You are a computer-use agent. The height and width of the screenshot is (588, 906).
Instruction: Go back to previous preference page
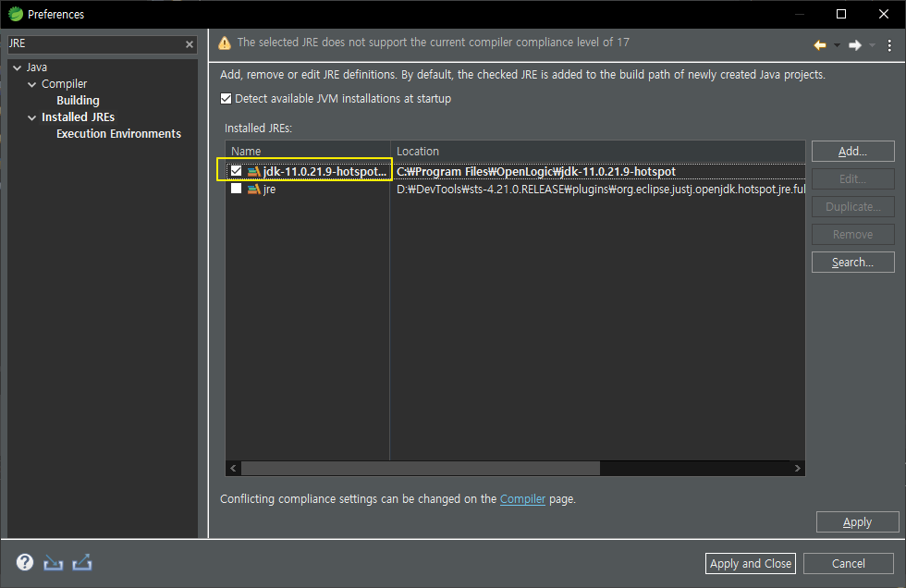click(819, 45)
